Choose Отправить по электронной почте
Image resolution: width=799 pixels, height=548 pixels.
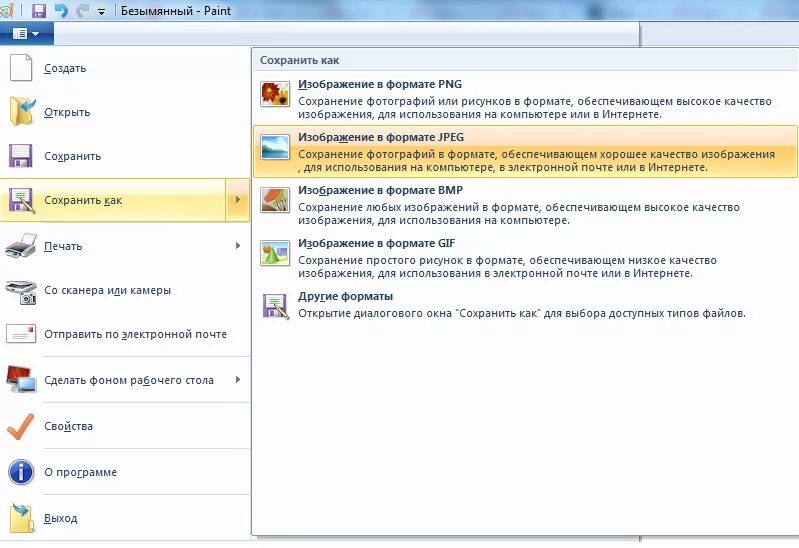click(125, 334)
